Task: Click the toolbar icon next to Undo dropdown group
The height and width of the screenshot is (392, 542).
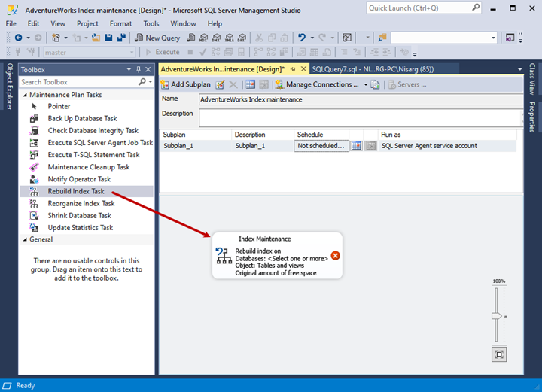Action: click(x=347, y=38)
